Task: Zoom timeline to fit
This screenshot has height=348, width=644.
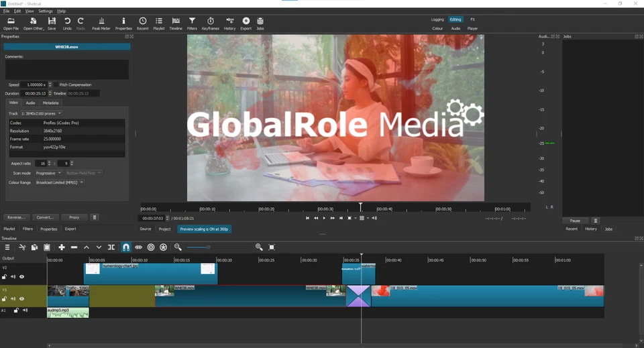Action: point(272,247)
